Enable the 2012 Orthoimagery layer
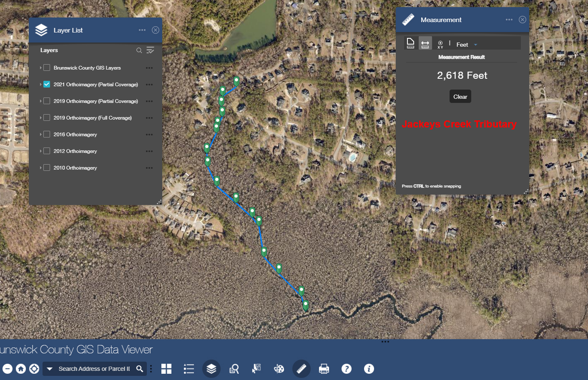Screen dimensions: 588x380 47,151
